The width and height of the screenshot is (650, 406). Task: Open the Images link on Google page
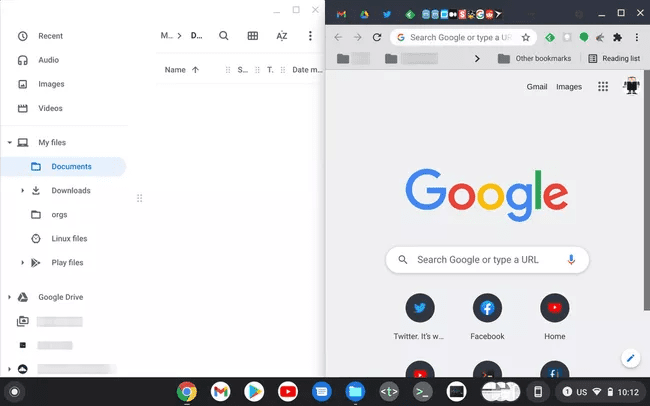pos(569,87)
